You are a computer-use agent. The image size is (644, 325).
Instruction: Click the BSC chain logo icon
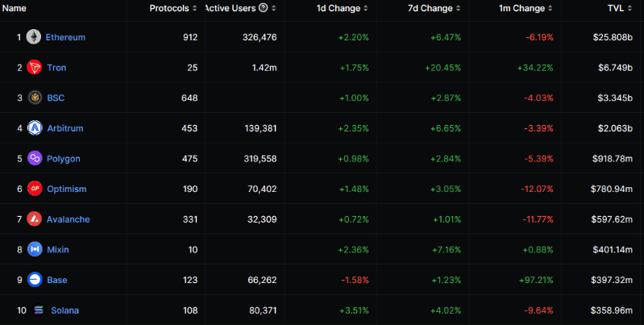35,98
